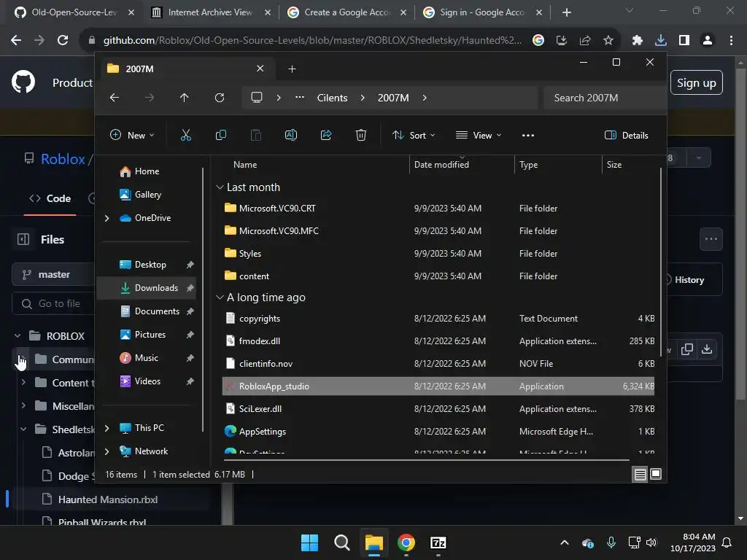The height and width of the screenshot is (560, 747).
Task: Select the RobloxApp_studio application
Action: (438, 386)
